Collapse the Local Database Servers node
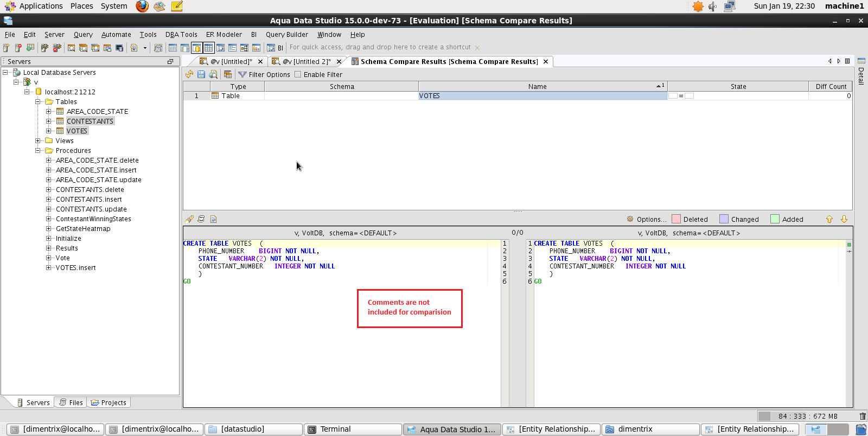This screenshot has width=868, height=436. (5, 72)
